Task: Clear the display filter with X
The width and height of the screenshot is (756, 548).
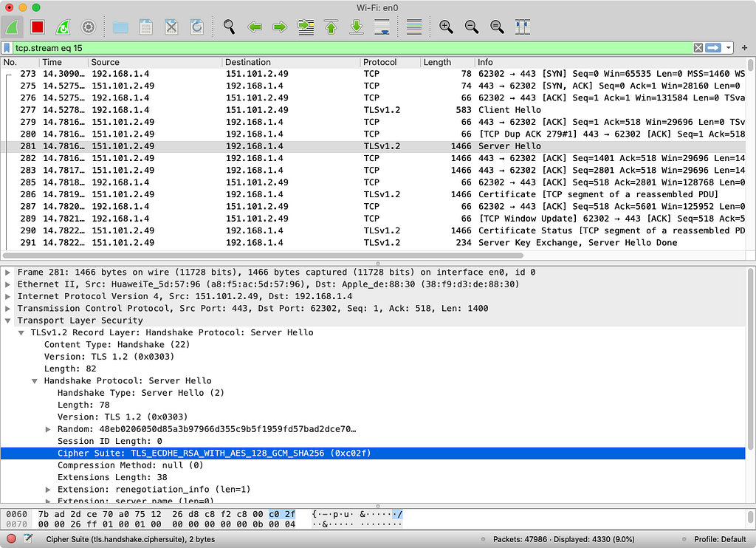Action: point(698,48)
